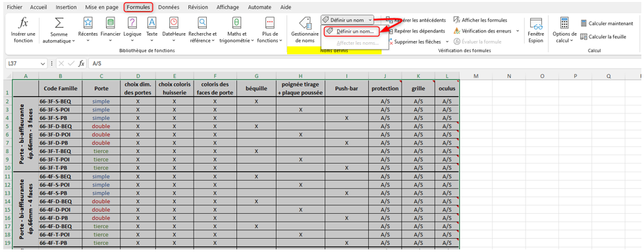
Task: Open the Récentes functions icon
Action: coord(88,22)
